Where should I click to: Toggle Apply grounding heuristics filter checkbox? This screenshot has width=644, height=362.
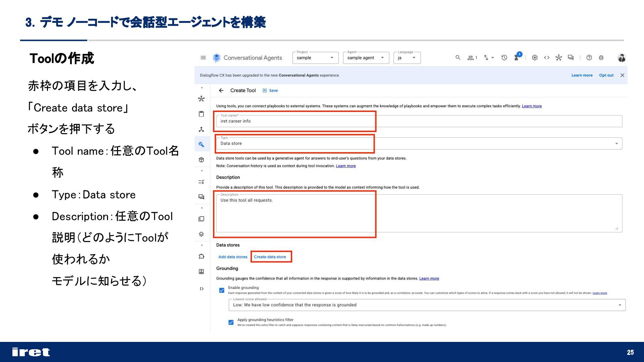(x=231, y=322)
